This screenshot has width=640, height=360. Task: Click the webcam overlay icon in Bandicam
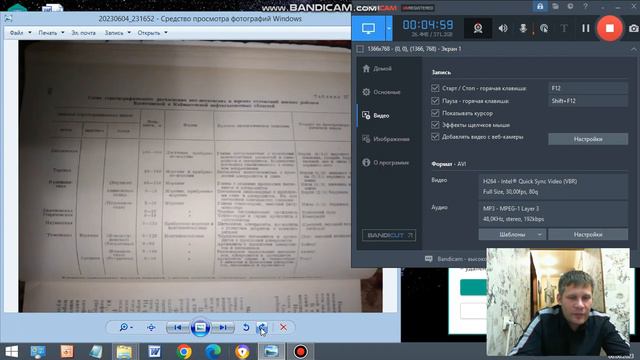(478, 28)
